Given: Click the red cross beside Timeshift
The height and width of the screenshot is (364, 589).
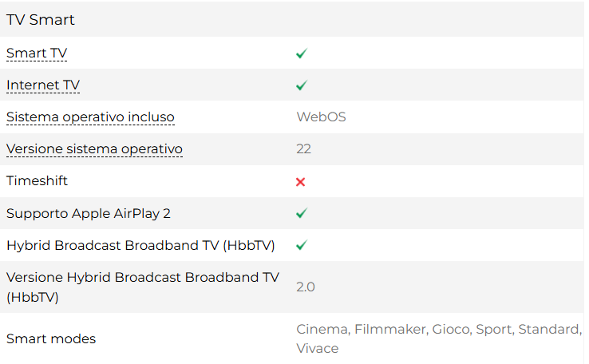Looking at the screenshot, I should pos(301,182).
